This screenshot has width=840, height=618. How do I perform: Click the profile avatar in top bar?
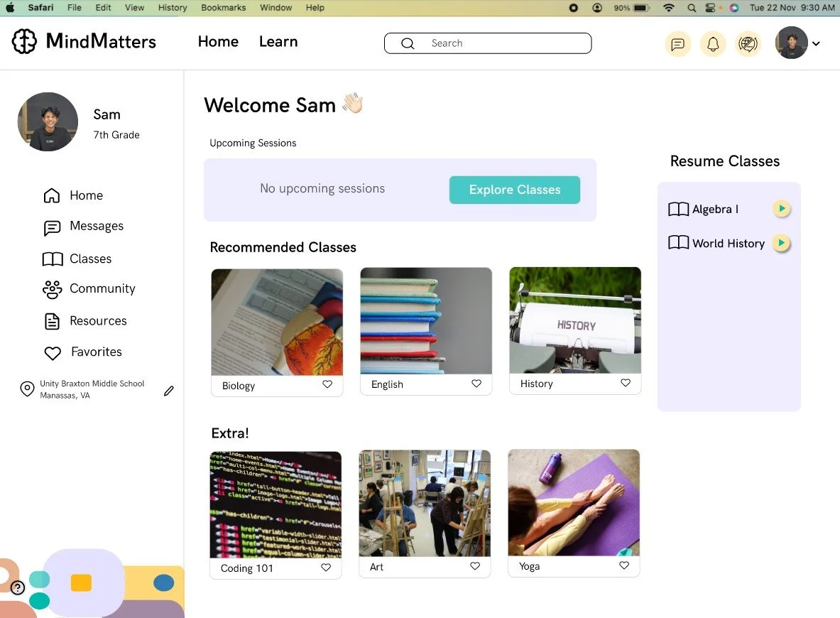pyautogui.click(x=791, y=43)
